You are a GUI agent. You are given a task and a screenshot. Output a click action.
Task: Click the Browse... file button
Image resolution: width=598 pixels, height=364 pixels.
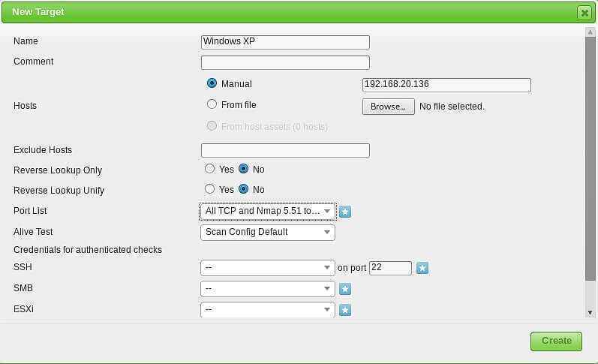(388, 107)
